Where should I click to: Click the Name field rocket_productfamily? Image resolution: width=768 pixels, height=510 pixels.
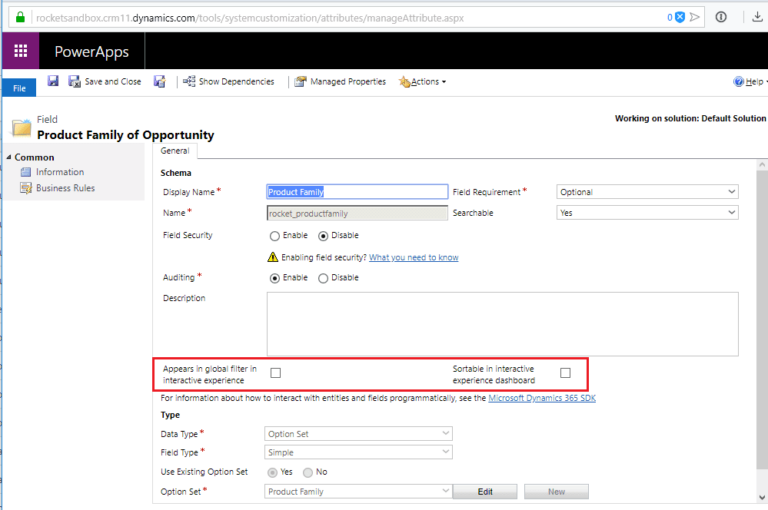coord(357,213)
